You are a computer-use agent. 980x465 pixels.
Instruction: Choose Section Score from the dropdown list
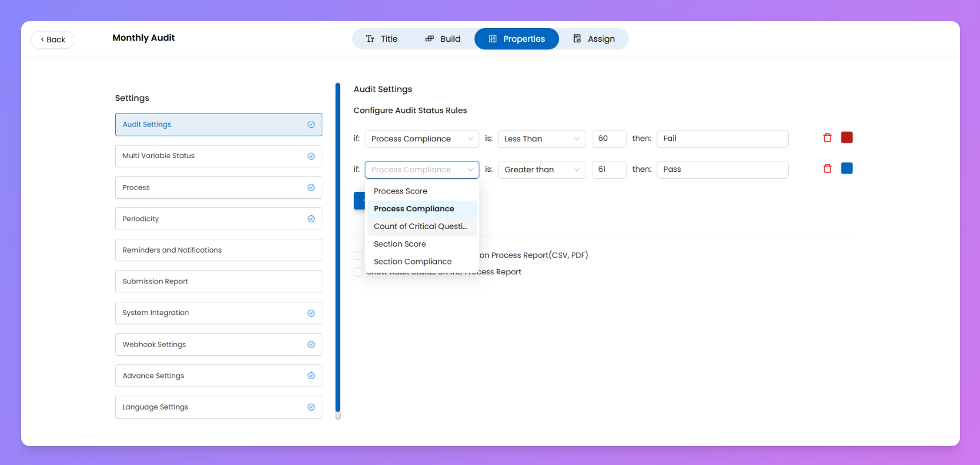[400, 244]
